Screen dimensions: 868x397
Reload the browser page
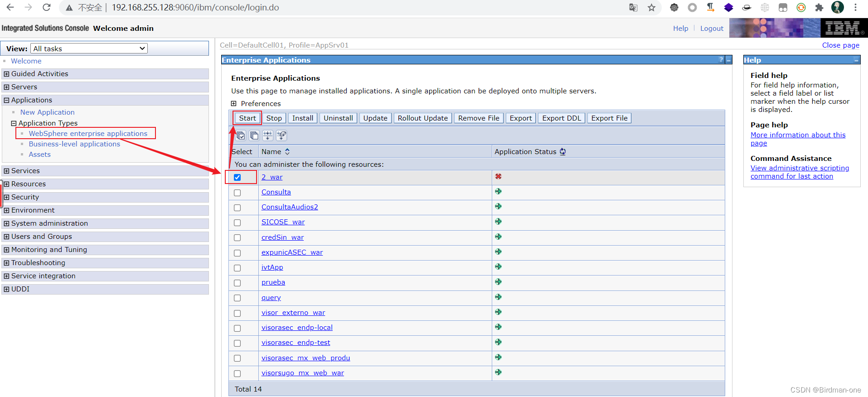pyautogui.click(x=46, y=7)
